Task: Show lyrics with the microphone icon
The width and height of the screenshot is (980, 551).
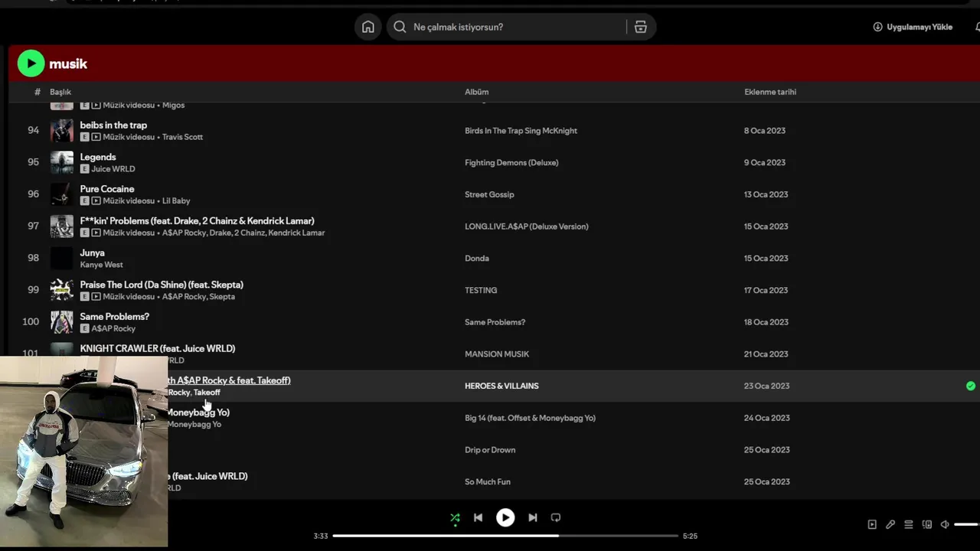Action: pyautogui.click(x=890, y=524)
